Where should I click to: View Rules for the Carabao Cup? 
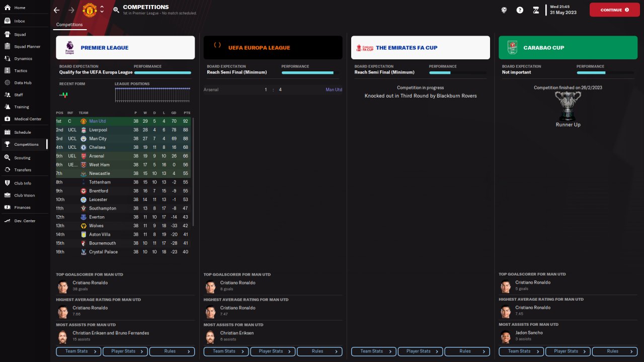click(x=615, y=351)
